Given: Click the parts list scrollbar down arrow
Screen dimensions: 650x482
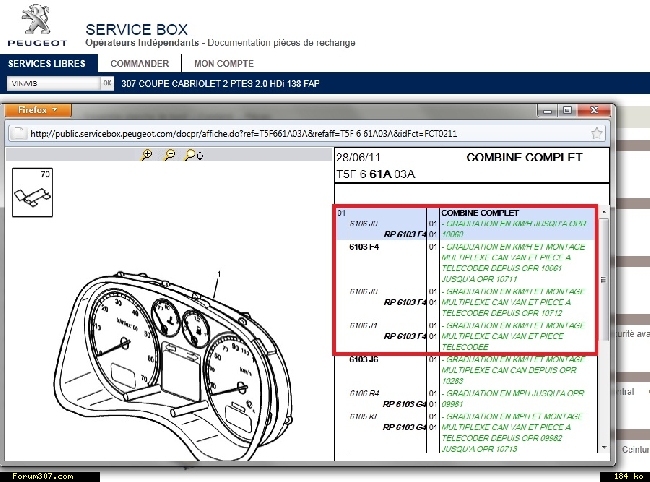Looking at the screenshot, I should point(604,448).
